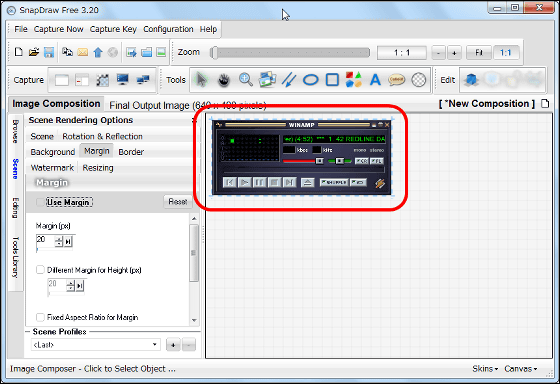
Task: Check Different Margin for Height option
Action: (40, 270)
